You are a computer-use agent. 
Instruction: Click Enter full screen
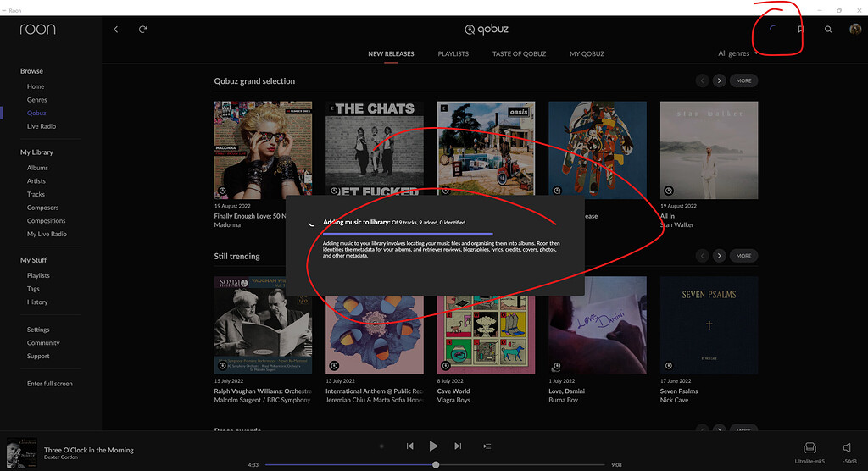tap(50, 384)
